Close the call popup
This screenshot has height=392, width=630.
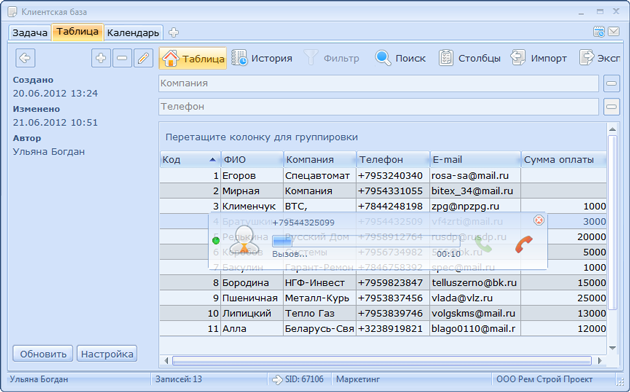click(x=538, y=220)
